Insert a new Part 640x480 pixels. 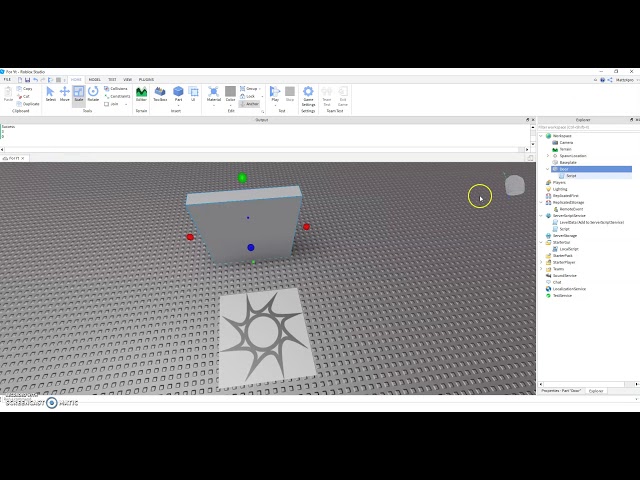(178, 93)
